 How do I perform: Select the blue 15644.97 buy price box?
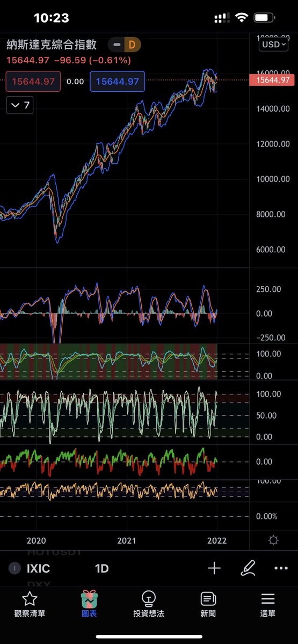tap(117, 82)
